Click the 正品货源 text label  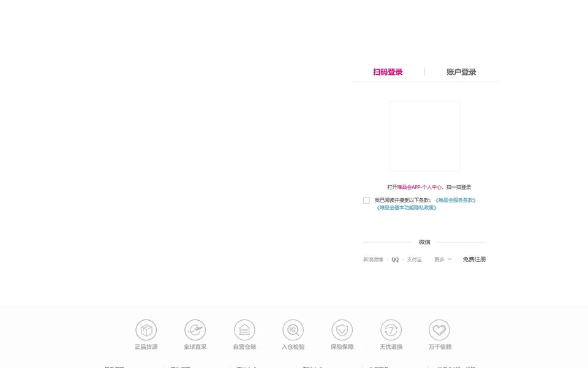coord(146,347)
